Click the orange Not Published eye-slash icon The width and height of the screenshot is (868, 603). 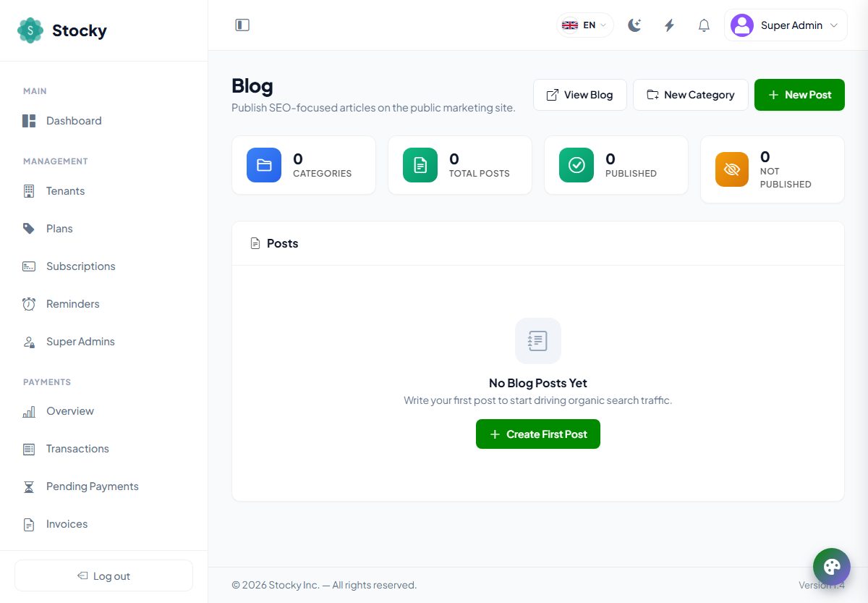tap(732, 169)
